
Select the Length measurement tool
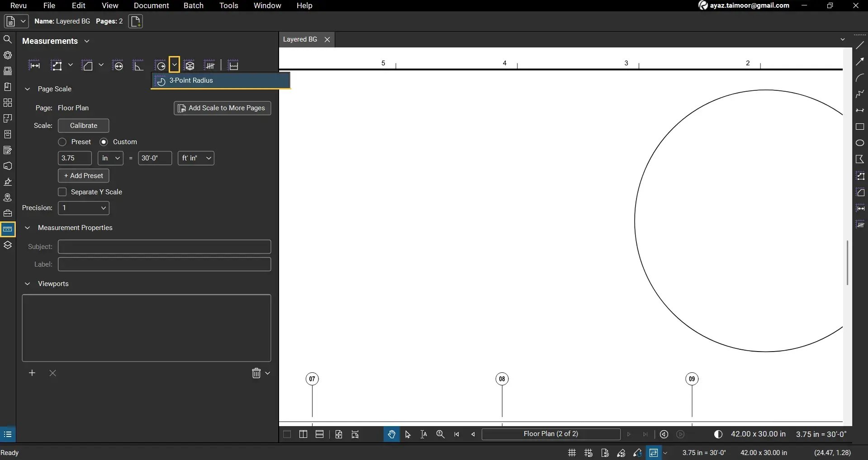pyautogui.click(x=35, y=65)
